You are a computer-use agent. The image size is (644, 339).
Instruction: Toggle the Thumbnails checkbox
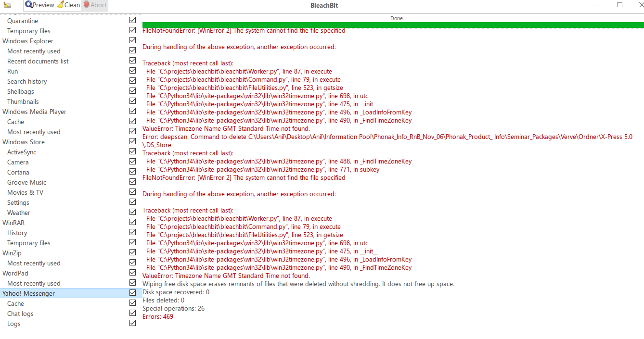[x=132, y=101]
